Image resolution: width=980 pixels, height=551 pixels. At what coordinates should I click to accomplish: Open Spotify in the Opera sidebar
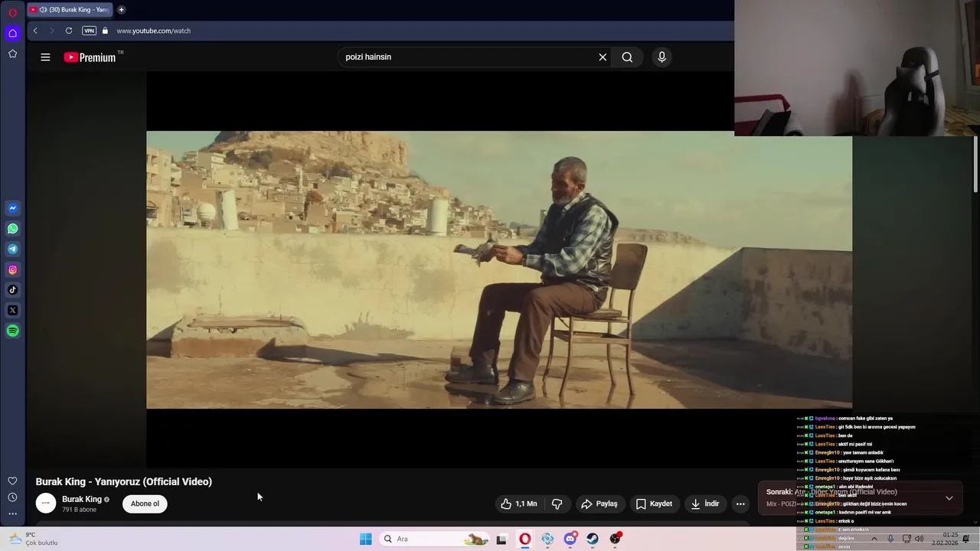coord(12,331)
